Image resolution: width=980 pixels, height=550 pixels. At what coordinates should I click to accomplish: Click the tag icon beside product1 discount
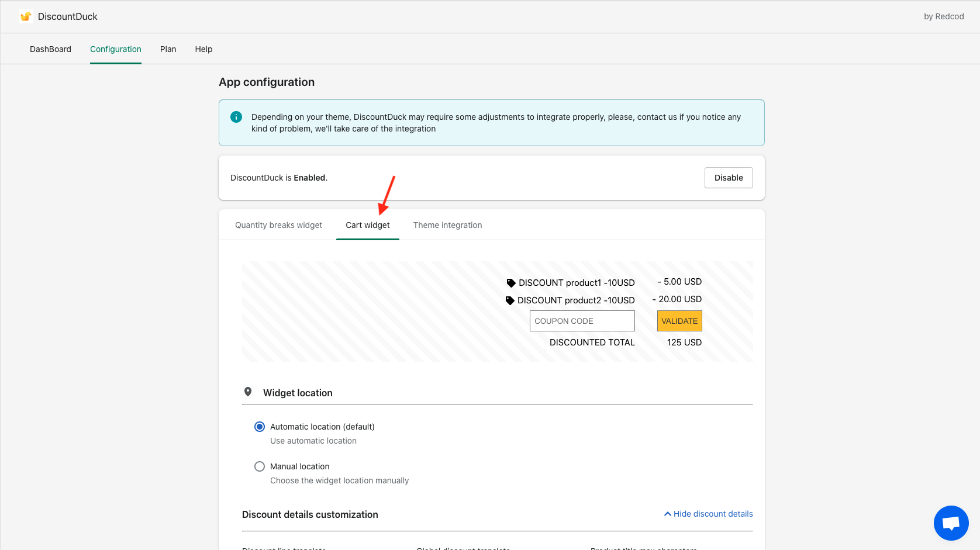pos(511,283)
